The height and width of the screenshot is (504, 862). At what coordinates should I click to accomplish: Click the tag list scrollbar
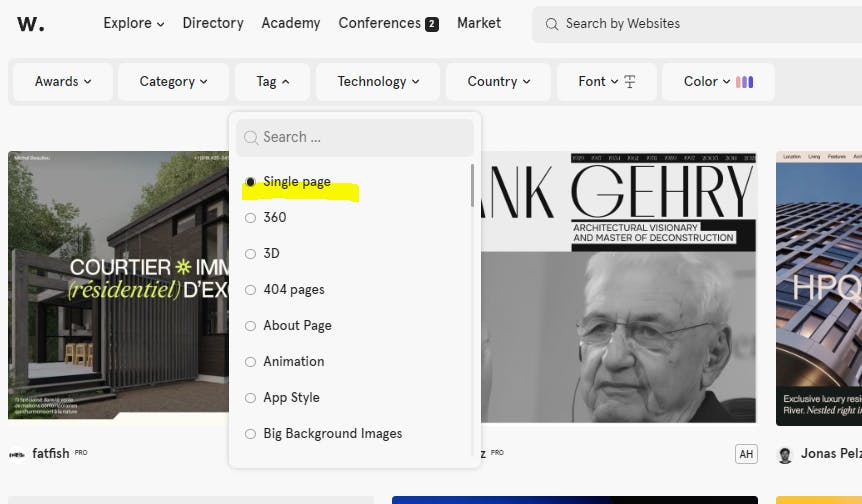[472, 185]
